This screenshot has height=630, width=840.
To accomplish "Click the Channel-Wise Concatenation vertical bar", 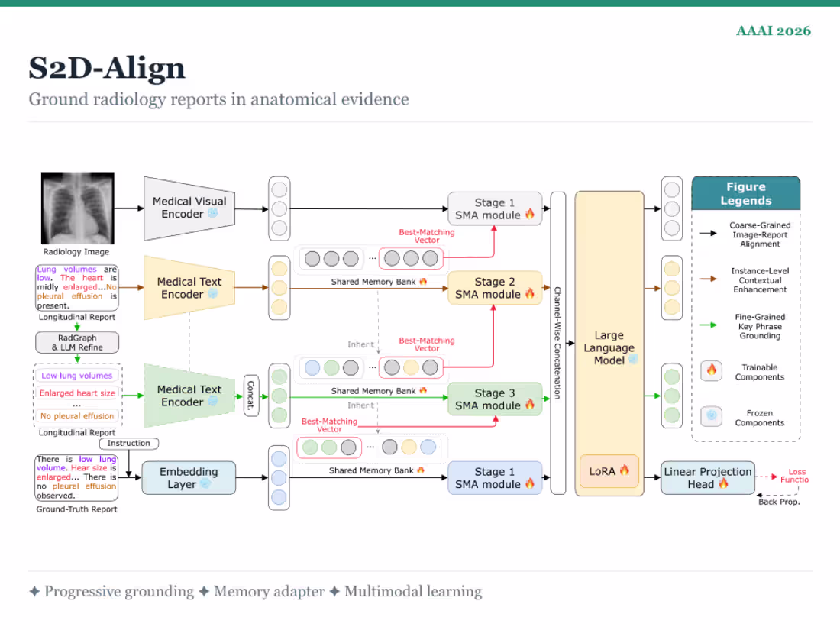I will tap(557, 343).
